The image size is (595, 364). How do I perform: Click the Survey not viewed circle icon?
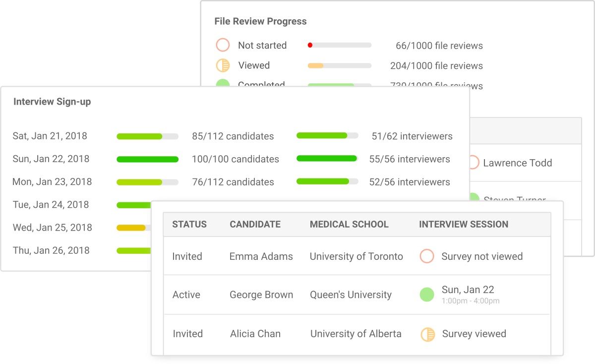pyautogui.click(x=427, y=256)
